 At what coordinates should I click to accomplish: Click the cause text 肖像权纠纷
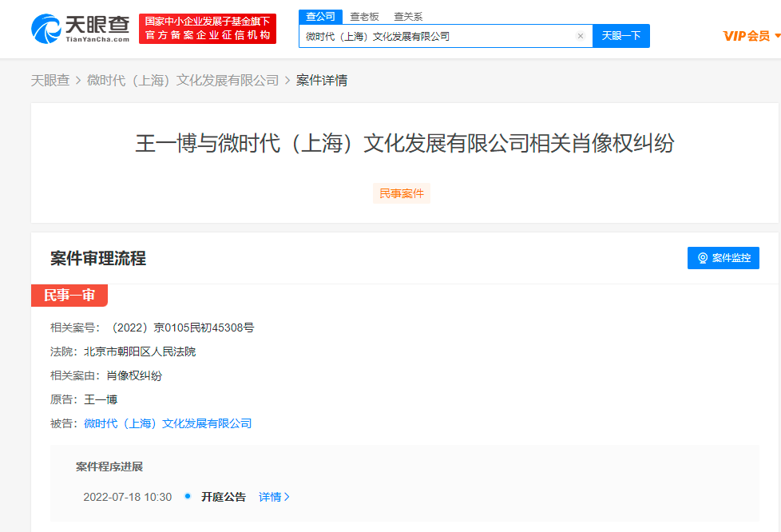134,375
